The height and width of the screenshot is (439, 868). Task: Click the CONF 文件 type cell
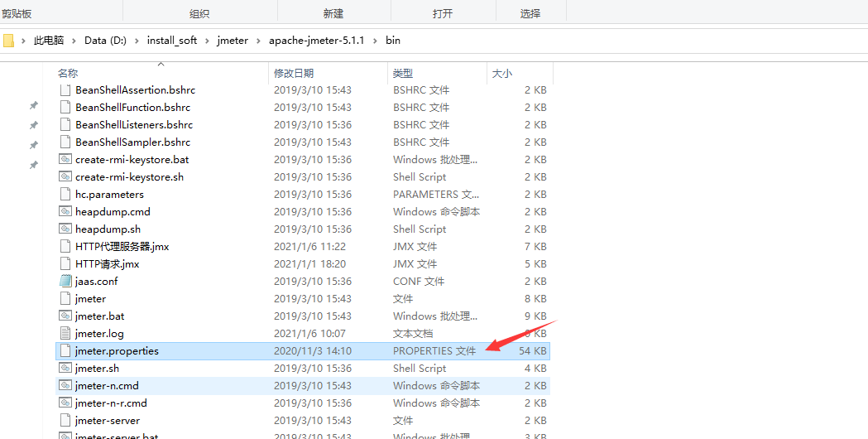point(419,281)
